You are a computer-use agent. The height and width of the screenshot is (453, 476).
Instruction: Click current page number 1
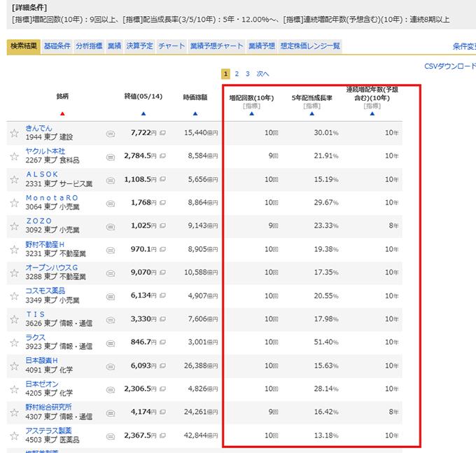point(225,74)
